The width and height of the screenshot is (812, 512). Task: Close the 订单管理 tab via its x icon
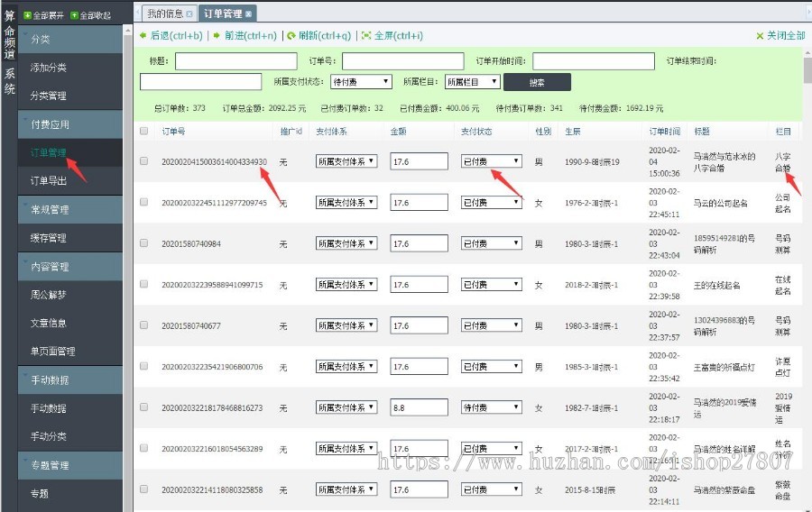[249, 14]
